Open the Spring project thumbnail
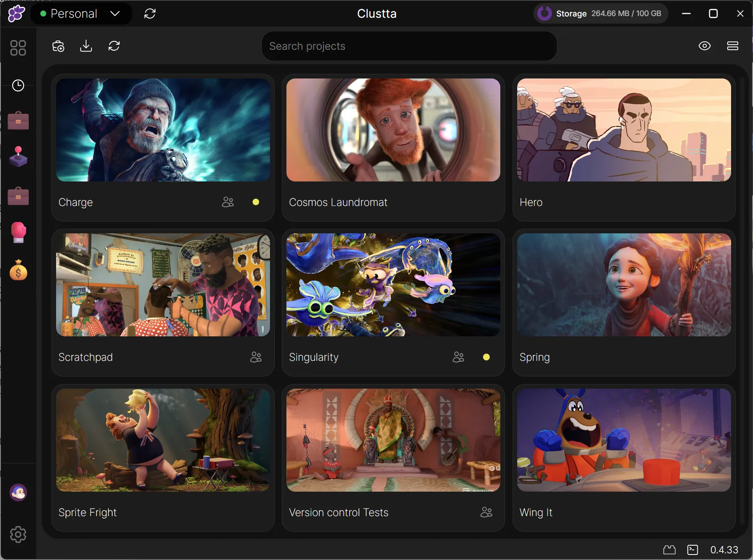The height and width of the screenshot is (560, 753). pos(624,285)
